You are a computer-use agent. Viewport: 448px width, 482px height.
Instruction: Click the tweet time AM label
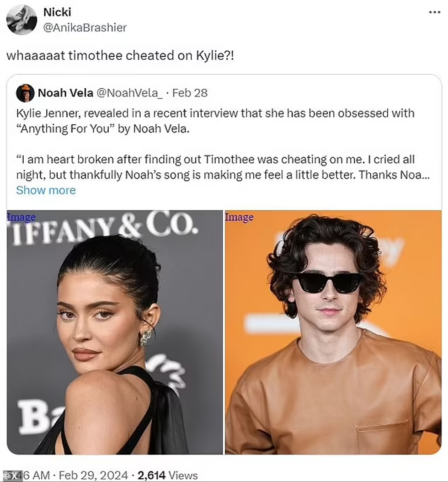tap(41, 475)
